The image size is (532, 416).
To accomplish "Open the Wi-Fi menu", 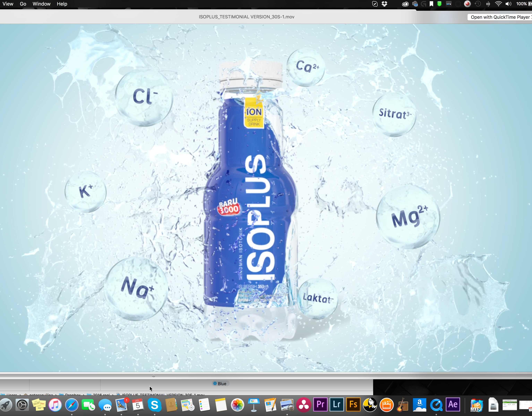I will tap(498, 4).
